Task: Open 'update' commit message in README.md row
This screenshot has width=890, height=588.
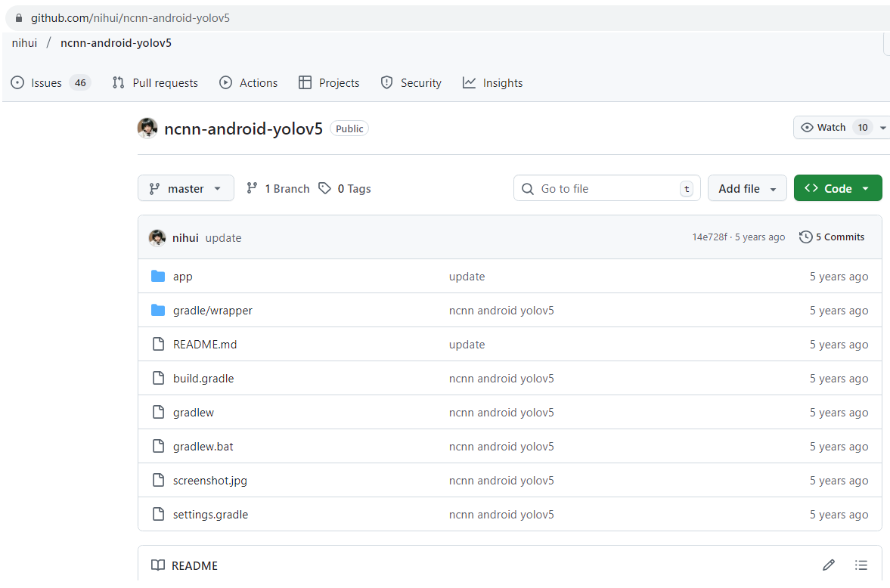Action: tap(467, 345)
